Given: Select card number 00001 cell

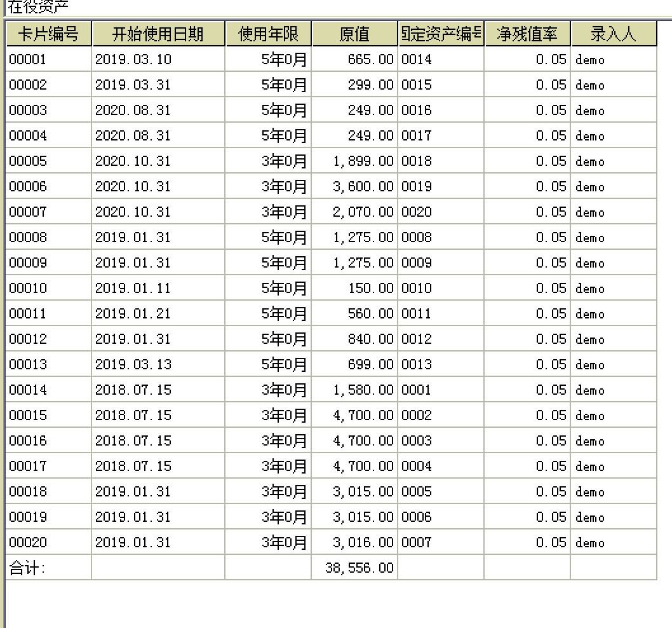Looking at the screenshot, I should [x=48, y=59].
